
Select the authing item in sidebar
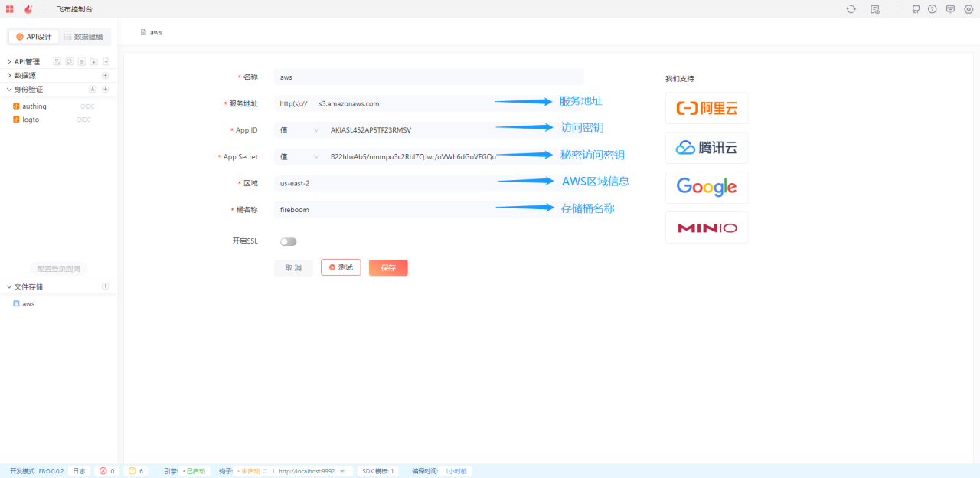point(34,106)
